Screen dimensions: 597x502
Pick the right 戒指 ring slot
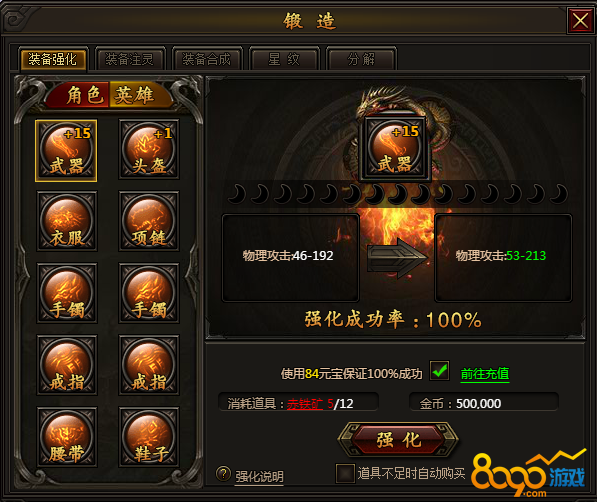tap(148, 365)
